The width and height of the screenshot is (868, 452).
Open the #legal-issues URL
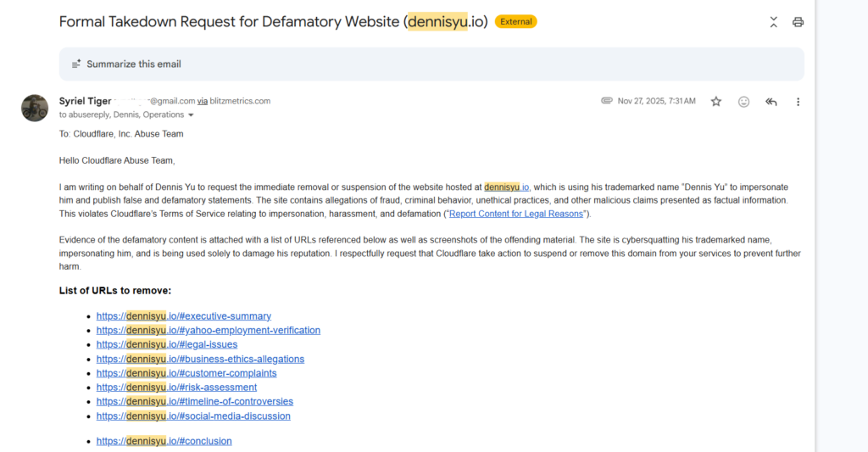(167, 344)
